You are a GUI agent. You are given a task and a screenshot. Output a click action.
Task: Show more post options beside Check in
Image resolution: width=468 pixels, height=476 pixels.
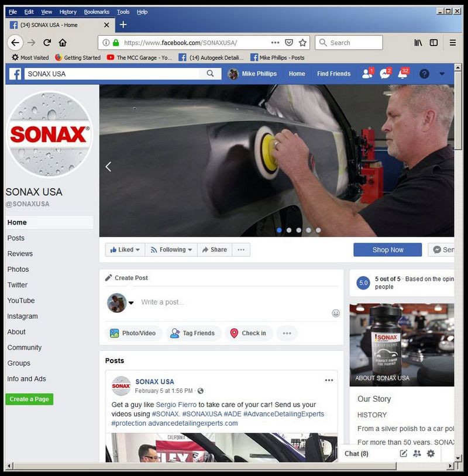click(287, 333)
